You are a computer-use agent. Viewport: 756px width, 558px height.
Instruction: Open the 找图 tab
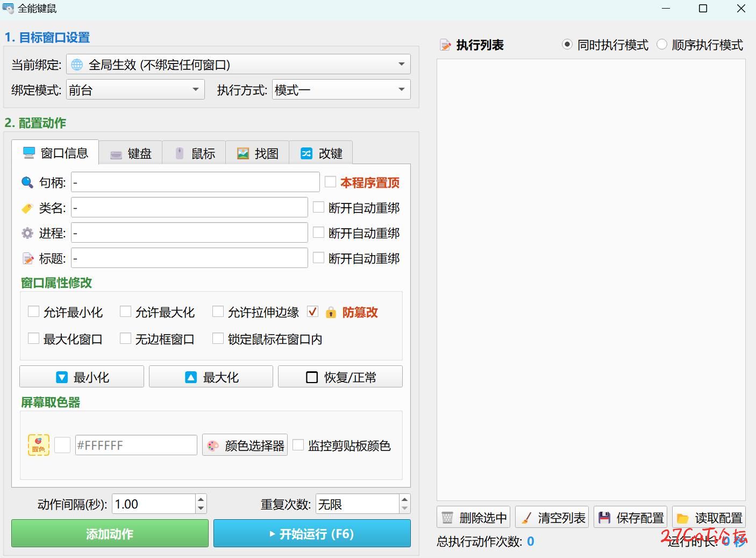258,153
